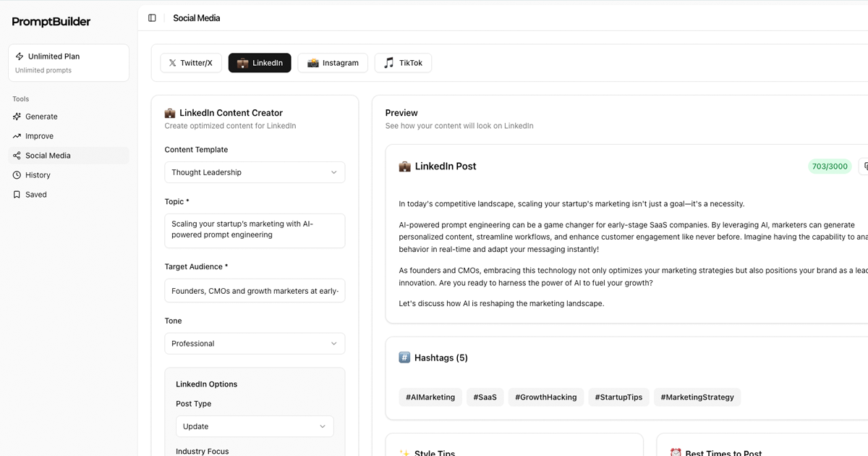Switch to the LinkedIn platform tab
Viewport: 868px width, 456px height.
[260, 63]
